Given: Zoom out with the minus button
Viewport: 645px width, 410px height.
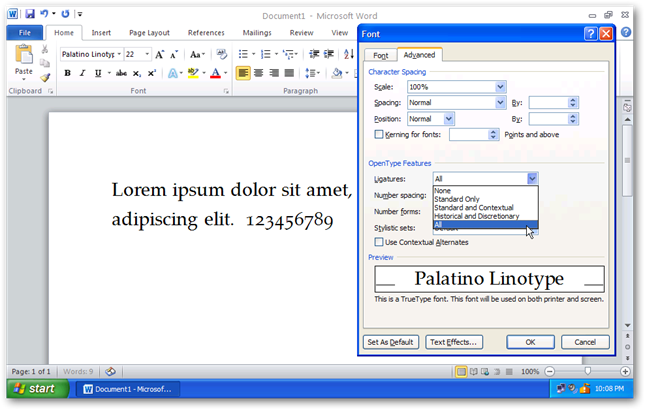Looking at the screenshot, I should 550,372.
